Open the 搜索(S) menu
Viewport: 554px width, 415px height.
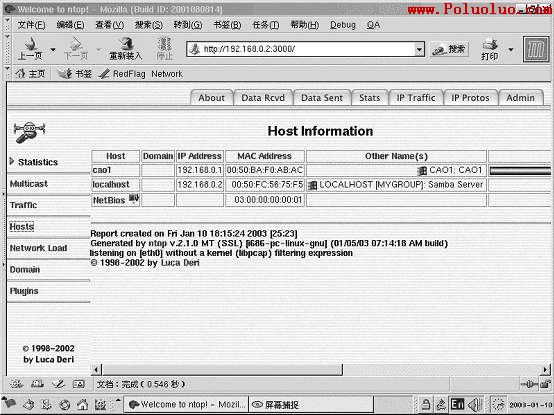click(x=148, y=25)
